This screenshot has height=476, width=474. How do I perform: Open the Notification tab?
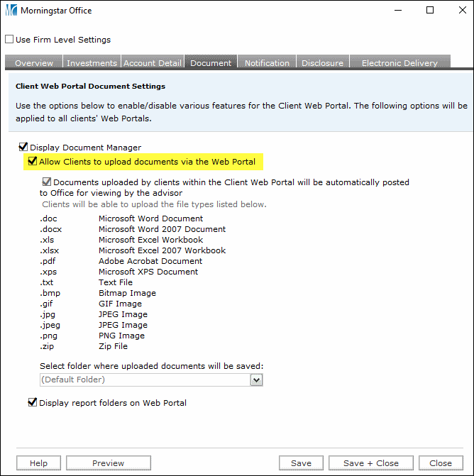click(267, 63)
